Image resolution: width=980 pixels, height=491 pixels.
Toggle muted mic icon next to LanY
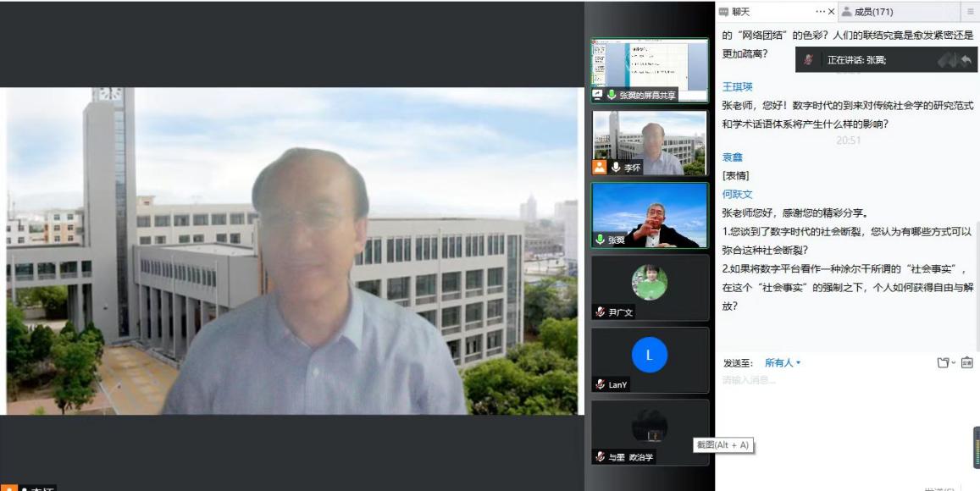coord(600,384)
